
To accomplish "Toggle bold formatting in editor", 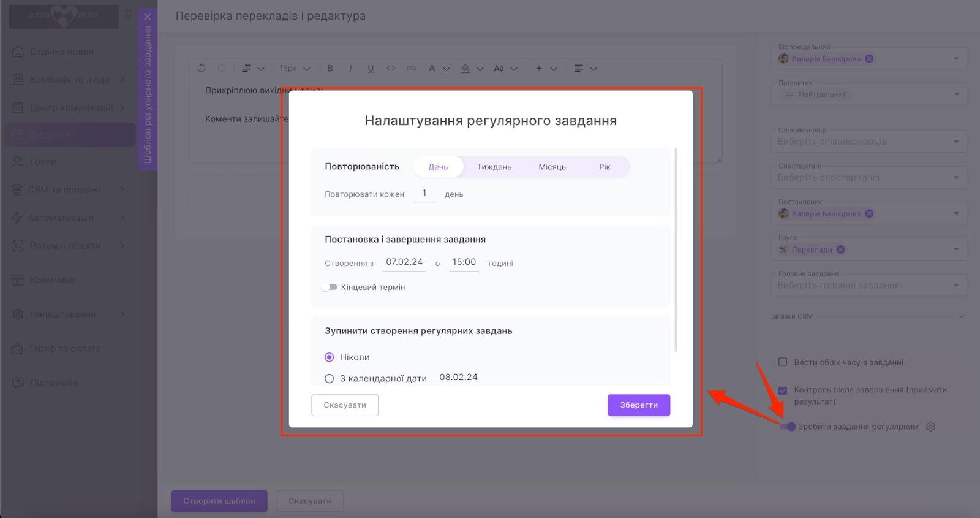I will click(330, 68).
